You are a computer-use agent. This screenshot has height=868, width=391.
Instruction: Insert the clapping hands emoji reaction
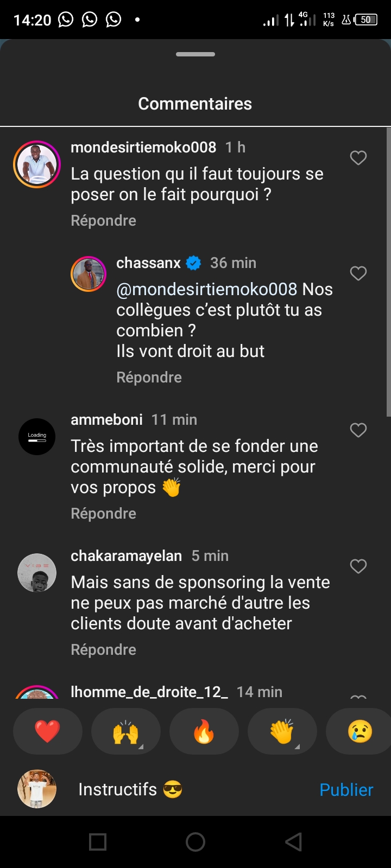tap(282, 731)
